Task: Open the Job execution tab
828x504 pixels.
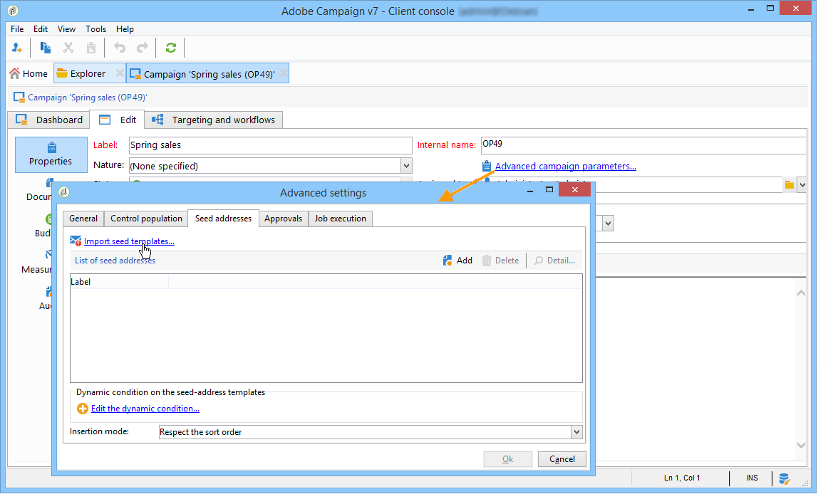Action: (341, 219)
